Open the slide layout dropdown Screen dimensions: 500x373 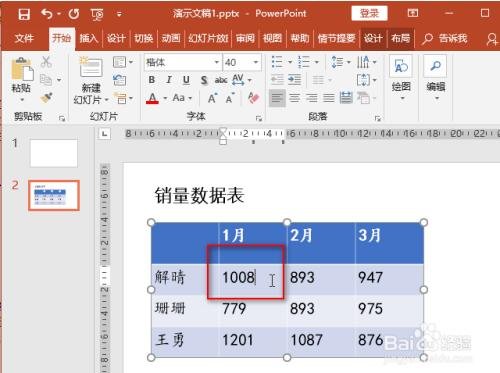tap(123, 62)
